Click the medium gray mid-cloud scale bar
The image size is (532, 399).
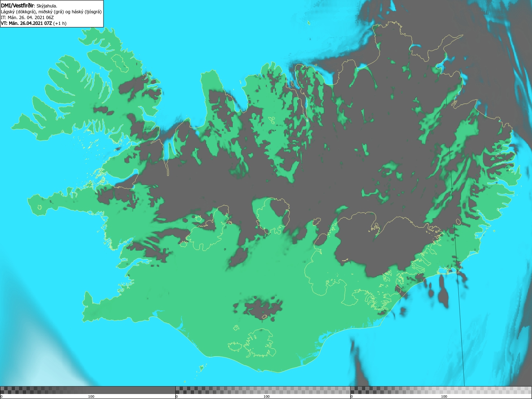click(263, 390)
